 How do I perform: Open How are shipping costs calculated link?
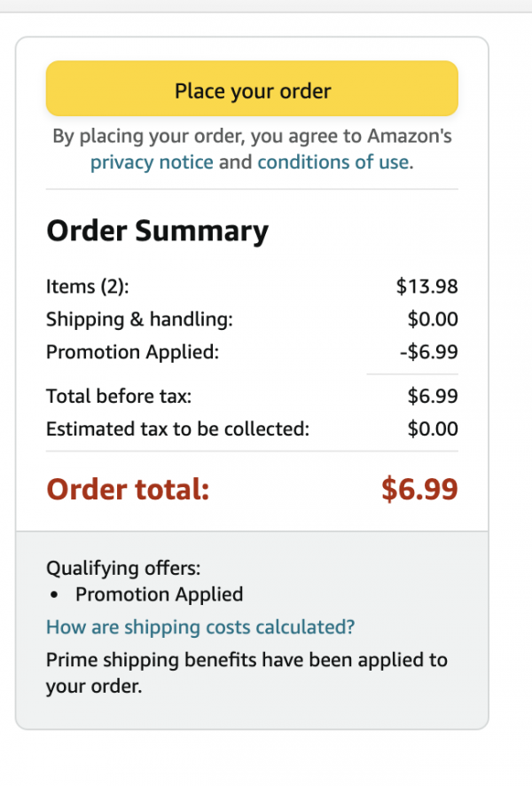coord(200,627)
